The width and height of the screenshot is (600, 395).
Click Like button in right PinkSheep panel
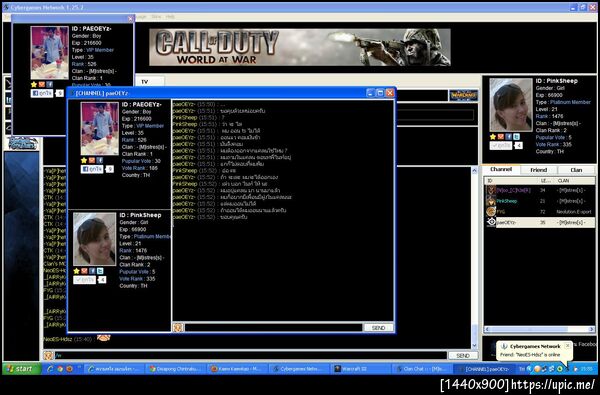(501, 145)
